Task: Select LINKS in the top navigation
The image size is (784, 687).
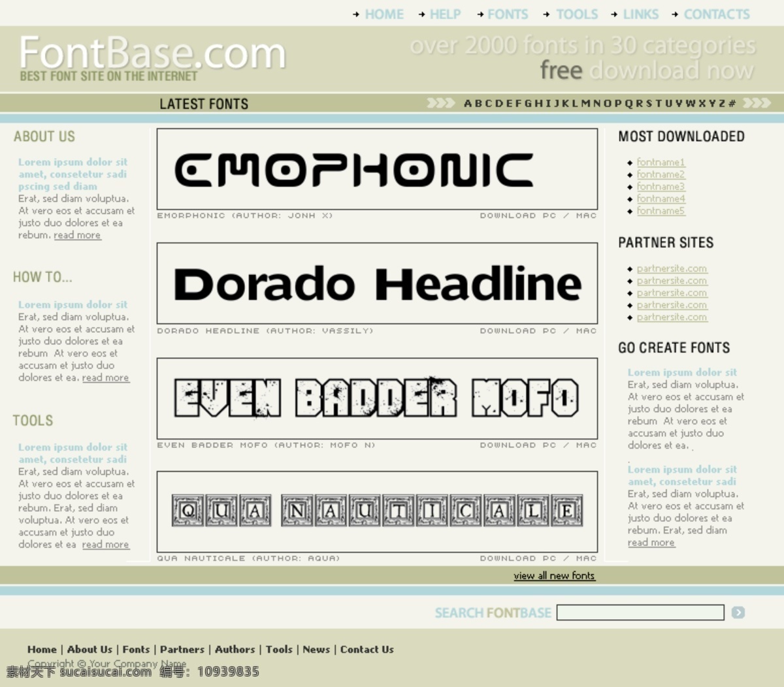Action: coord(641,14)
